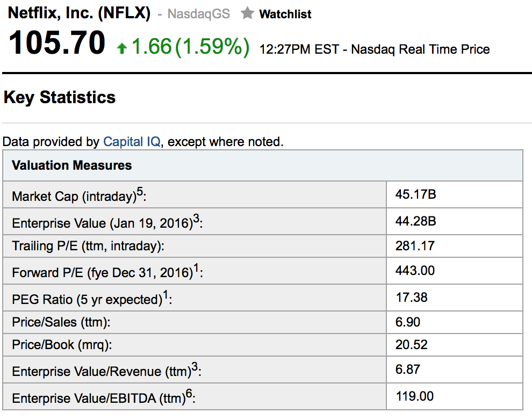The width and height of the screenshot is (532, 420).
Task: Click the green up arrow price indicator
Action: coord(122,49)
